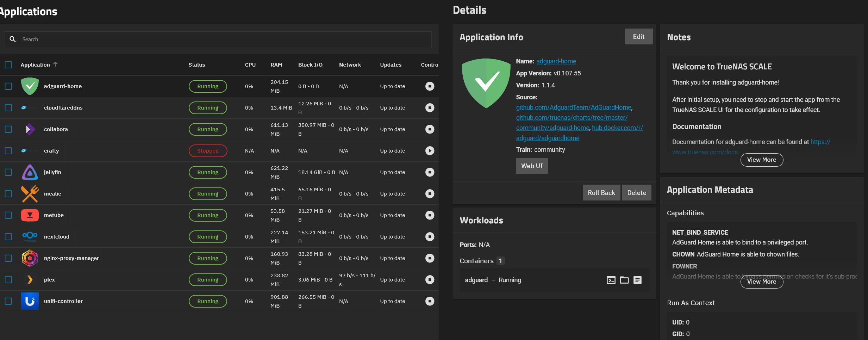Check the select-all applications checkbox
This screenshot has height=340, width=868.
(x=8, y=65)
